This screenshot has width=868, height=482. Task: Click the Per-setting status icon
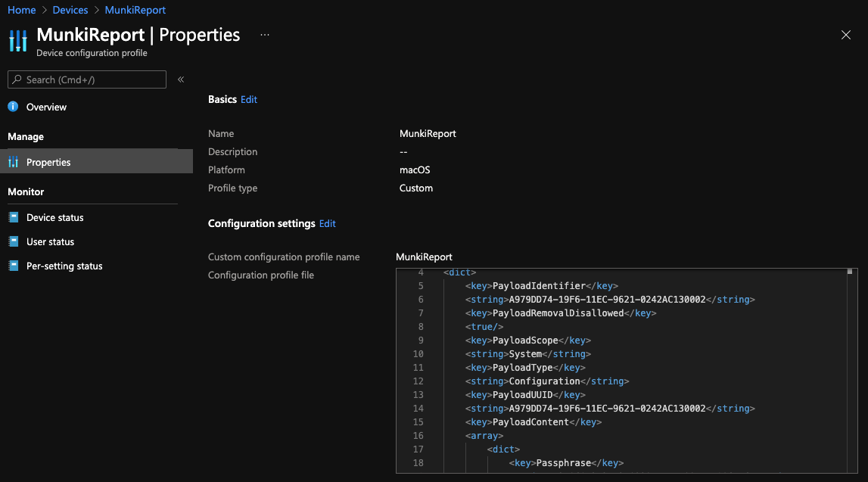(14, 266)
